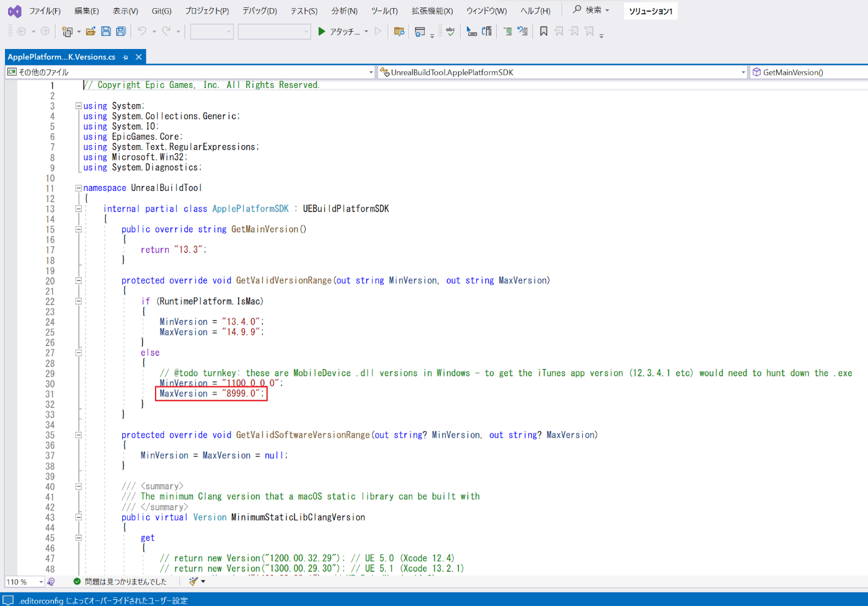This screenshot has width=868, height=606.
Task: Collapse the ApplePlatformSDK class block
Action: [79, 209]
